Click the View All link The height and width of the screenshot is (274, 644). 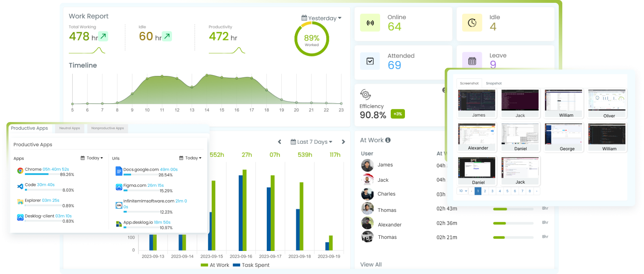pos(371,264)
